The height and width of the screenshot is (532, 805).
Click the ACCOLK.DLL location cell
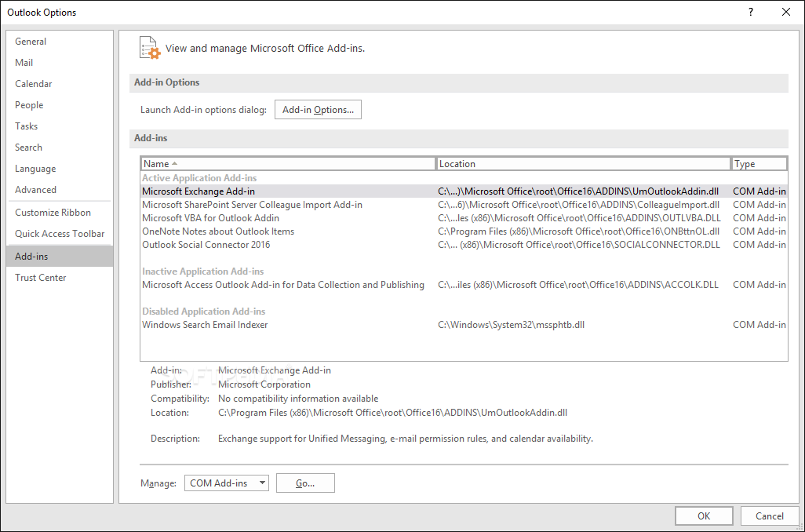(578, 285)
